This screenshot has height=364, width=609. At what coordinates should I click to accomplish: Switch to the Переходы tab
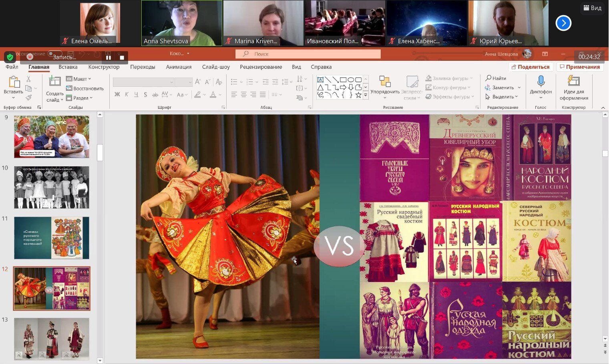tap(143, 67)
